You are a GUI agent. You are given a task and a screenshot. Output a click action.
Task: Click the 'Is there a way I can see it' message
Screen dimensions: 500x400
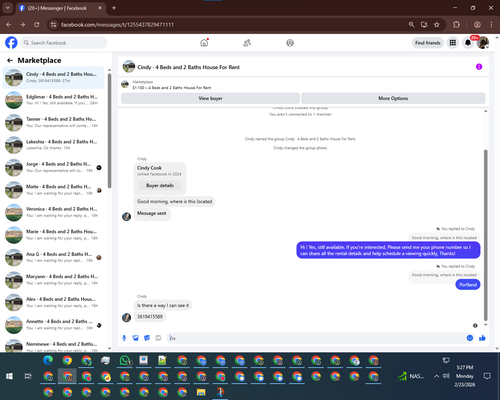(x=163, y=305)
